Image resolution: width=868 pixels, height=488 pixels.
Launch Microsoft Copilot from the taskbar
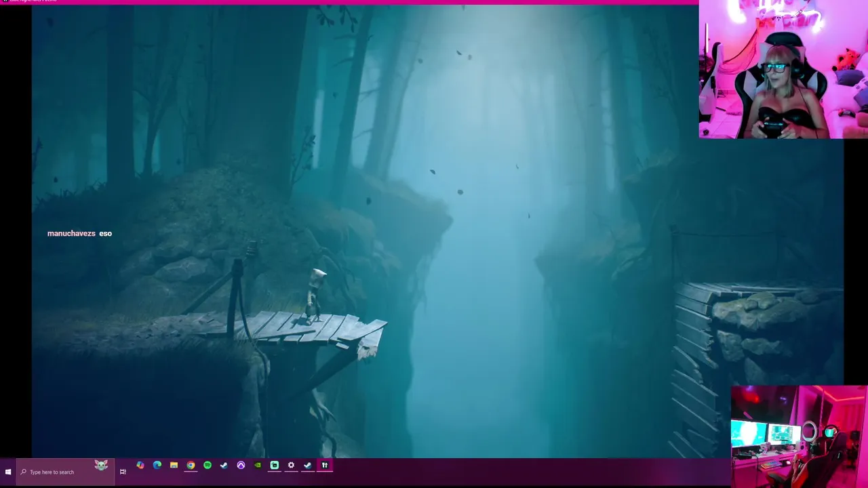click(x=140, y=466)
